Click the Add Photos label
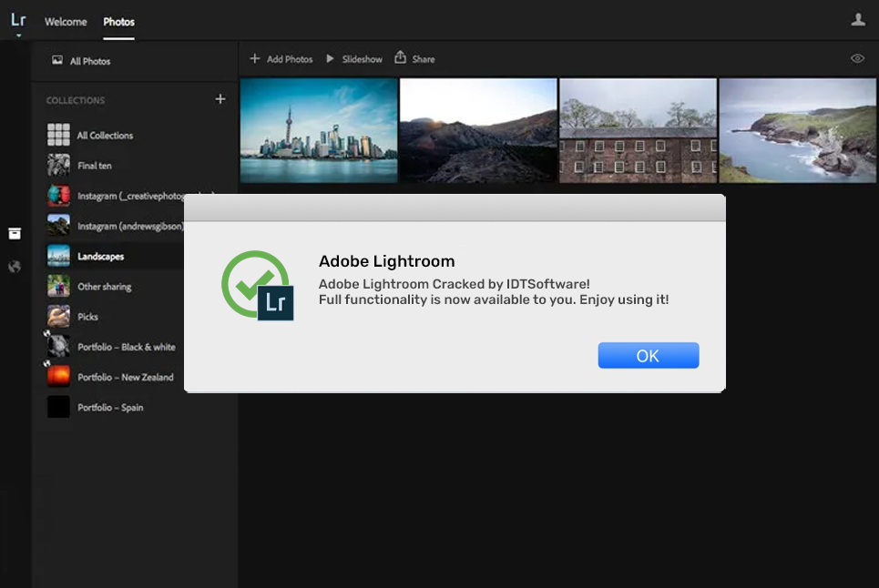Screen dimensions: 879x588 pyautogui.click(x=290, y=59)
